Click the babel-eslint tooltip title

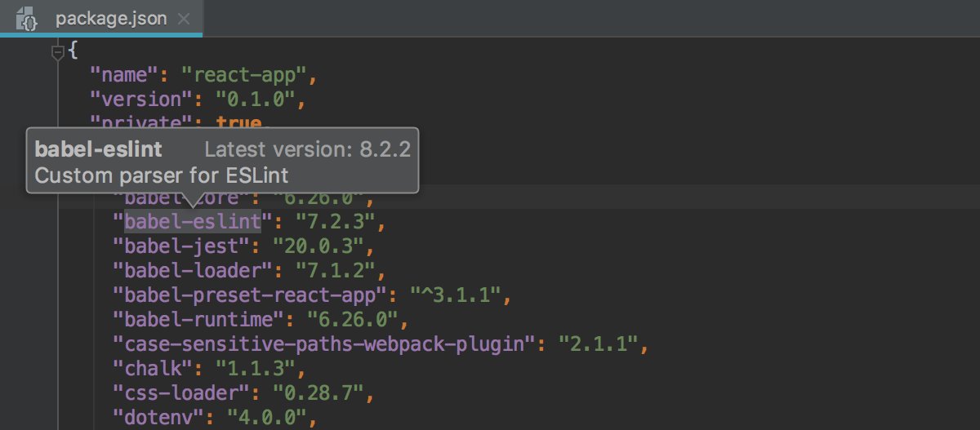click(98, 150)
